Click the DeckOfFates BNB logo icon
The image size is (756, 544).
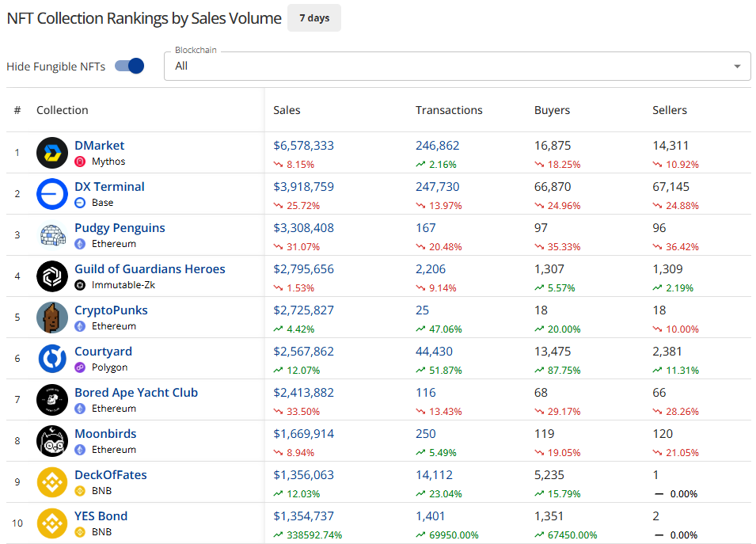pyautogui.click(x=52, y=482)
